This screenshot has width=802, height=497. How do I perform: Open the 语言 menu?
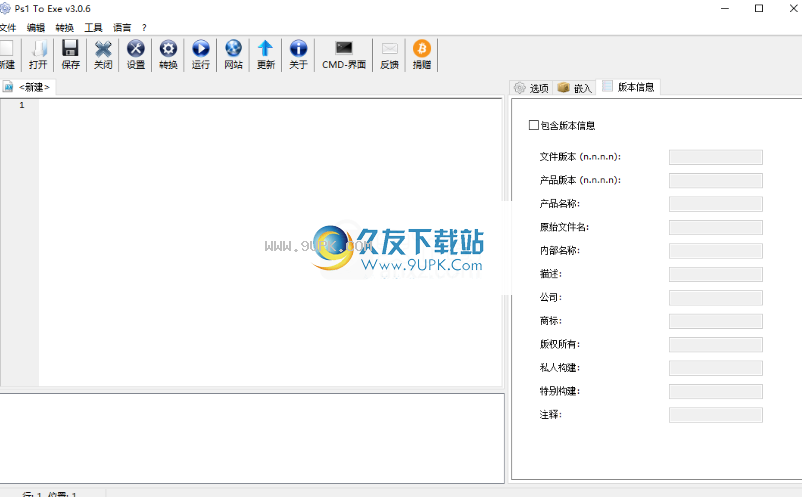[x=122, y=28]
